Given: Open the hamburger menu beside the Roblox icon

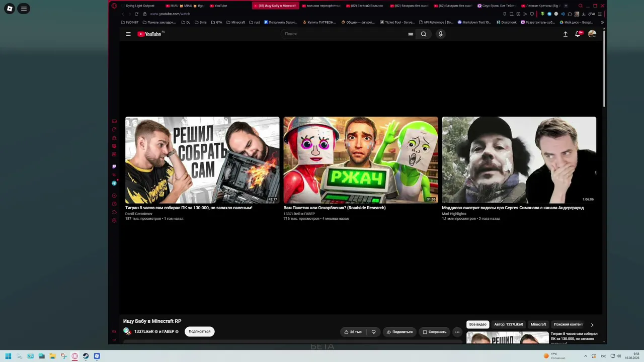Looking at the screenshot, I should click(24, 9).
